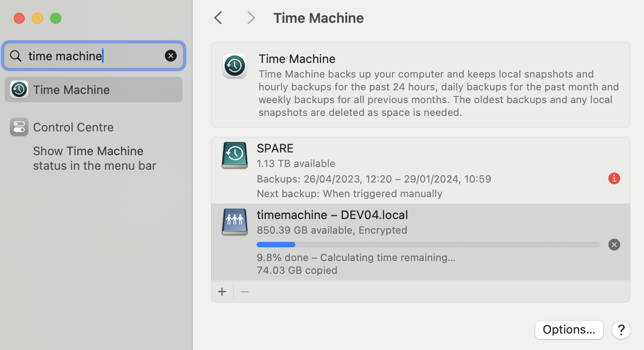Click the red info warning icon for SPARE
Viewport: 644px width, 350px height.
click(614, 178)
